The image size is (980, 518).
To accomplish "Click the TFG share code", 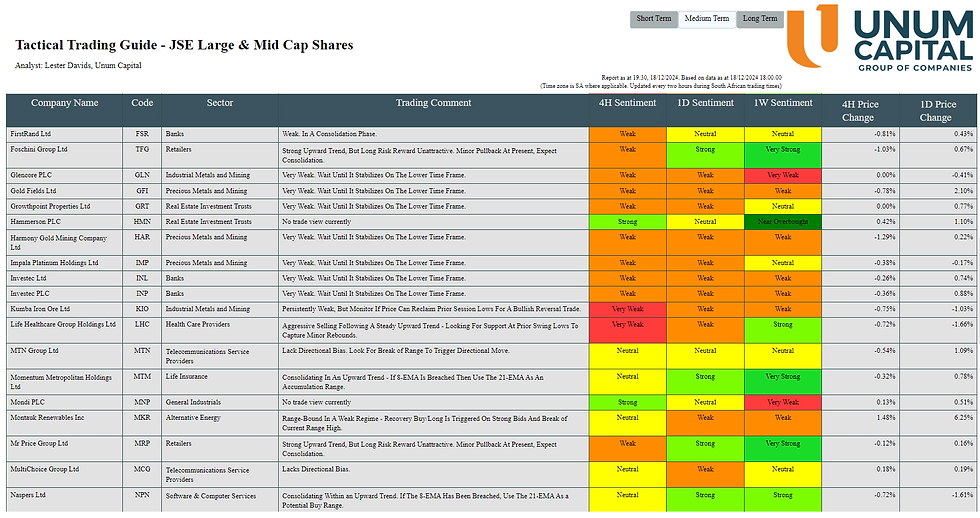I will pos(142,149).
